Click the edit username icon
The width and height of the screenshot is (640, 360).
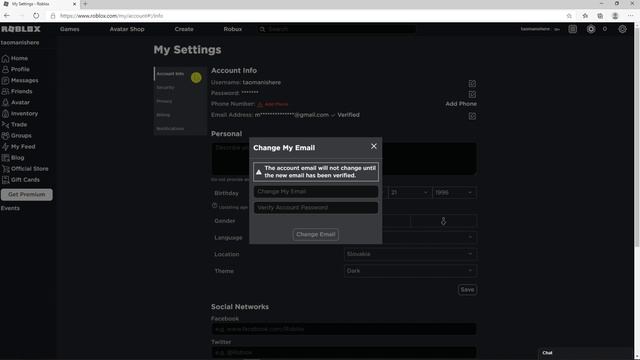tap(472, 83)
